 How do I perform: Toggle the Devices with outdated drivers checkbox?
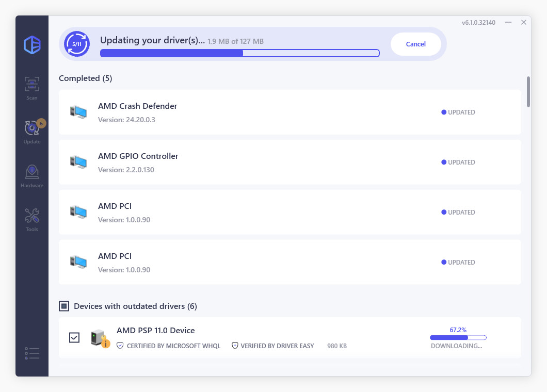[x=63, y=306]
